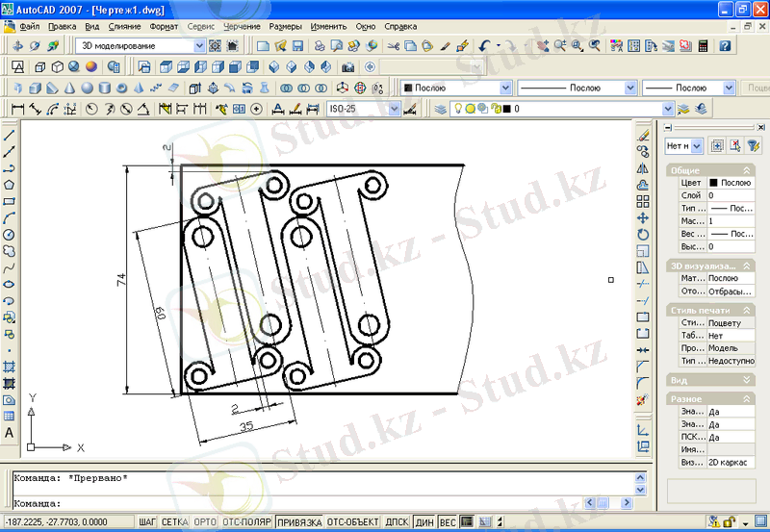This screenshot has height=532, width=770.
Task: Click the ШАГ snap button
Action: [147, 522]
